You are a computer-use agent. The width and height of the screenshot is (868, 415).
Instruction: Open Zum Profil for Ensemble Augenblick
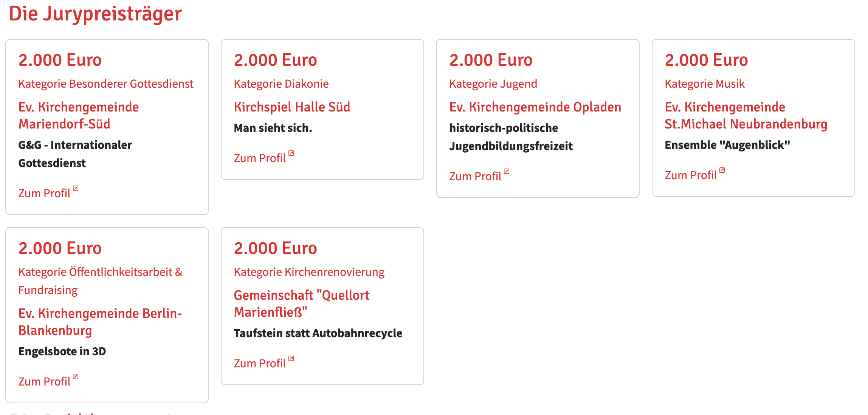click(691, 175)
